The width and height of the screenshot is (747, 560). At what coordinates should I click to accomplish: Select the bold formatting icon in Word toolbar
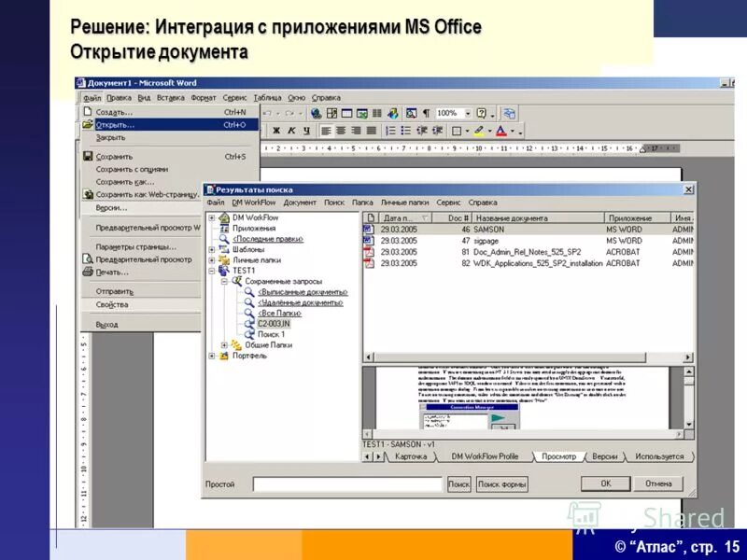tap(276, 130)
